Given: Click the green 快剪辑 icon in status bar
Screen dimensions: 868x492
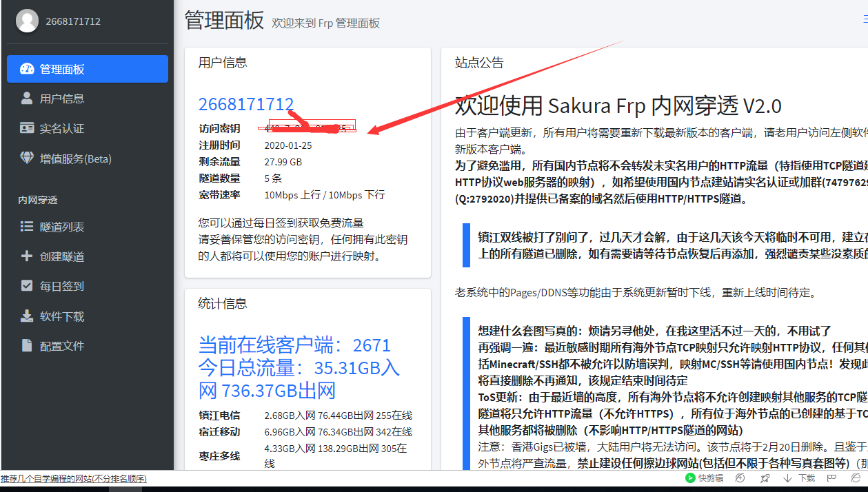Looking at the screenshot, I should [x=690, y=478].
